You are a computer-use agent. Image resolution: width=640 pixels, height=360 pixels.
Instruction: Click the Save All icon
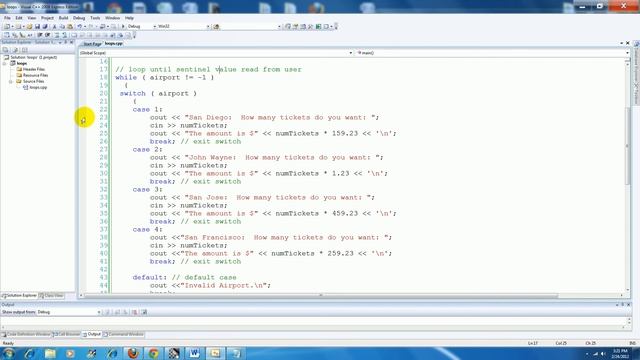click(x=45, y=27)
